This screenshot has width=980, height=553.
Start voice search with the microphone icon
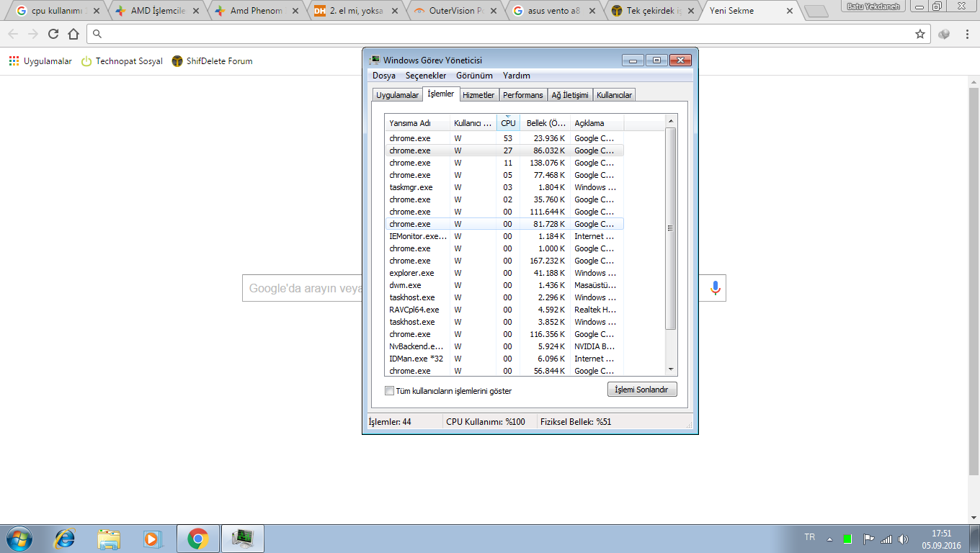point(715,288)
